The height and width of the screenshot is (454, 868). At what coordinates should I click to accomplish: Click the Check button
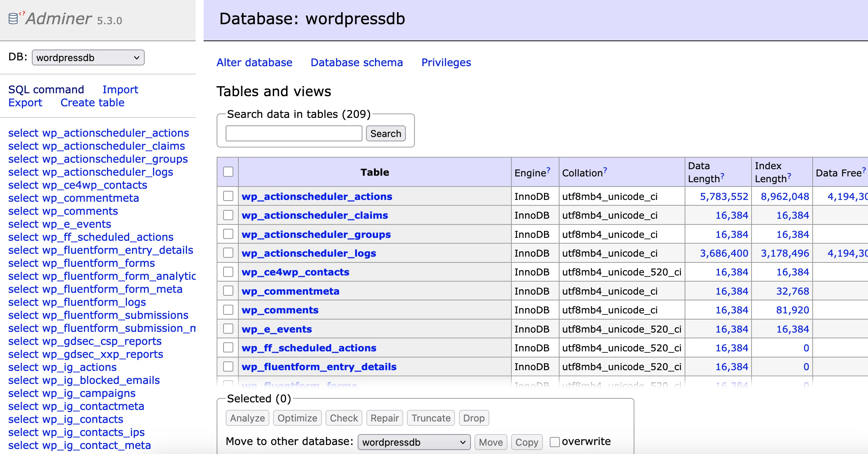click(344, 418)
